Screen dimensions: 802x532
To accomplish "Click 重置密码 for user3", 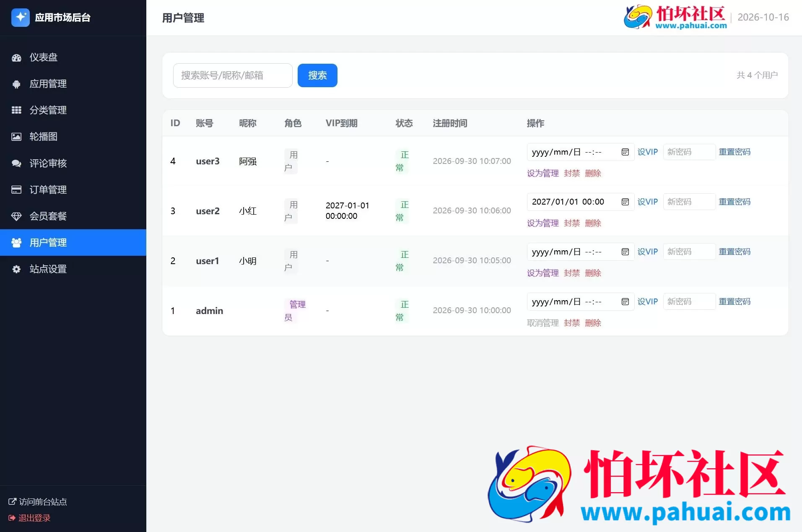I will 735,152.
